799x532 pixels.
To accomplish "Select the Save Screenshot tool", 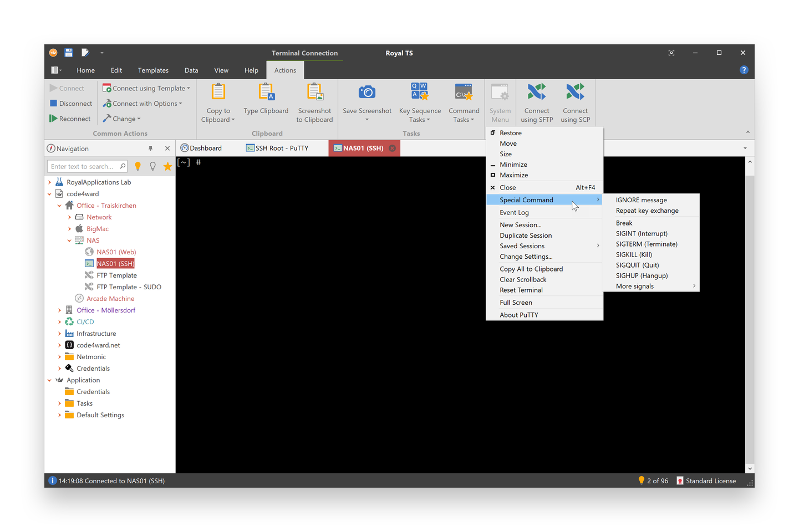I will point(367,103).
